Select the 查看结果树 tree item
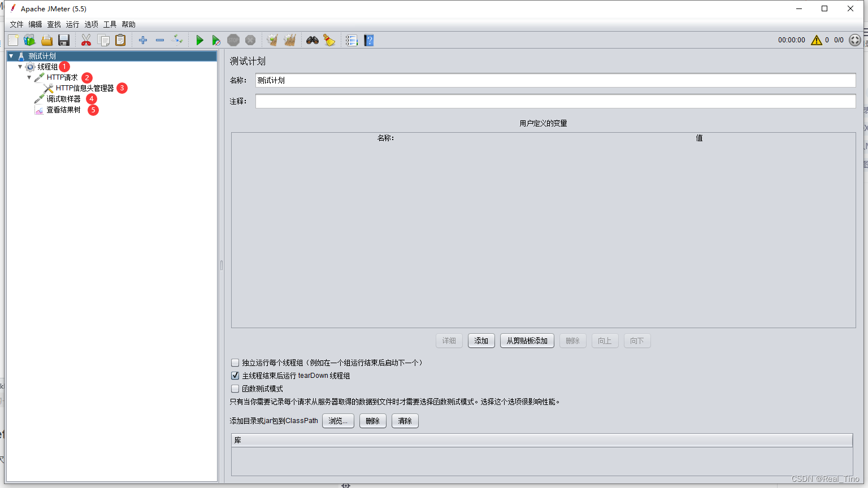This screenshot has width=868, height=488. pos(62,110)
